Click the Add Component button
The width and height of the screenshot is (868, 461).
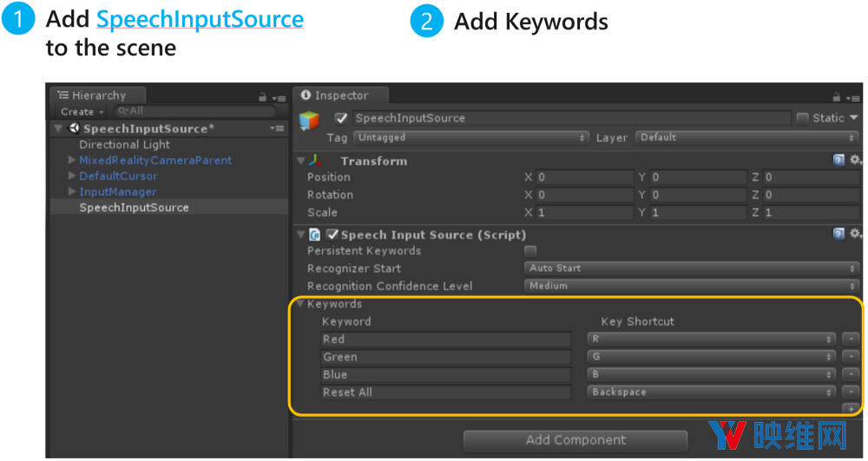pyautogui.click(x=575, y=440)
